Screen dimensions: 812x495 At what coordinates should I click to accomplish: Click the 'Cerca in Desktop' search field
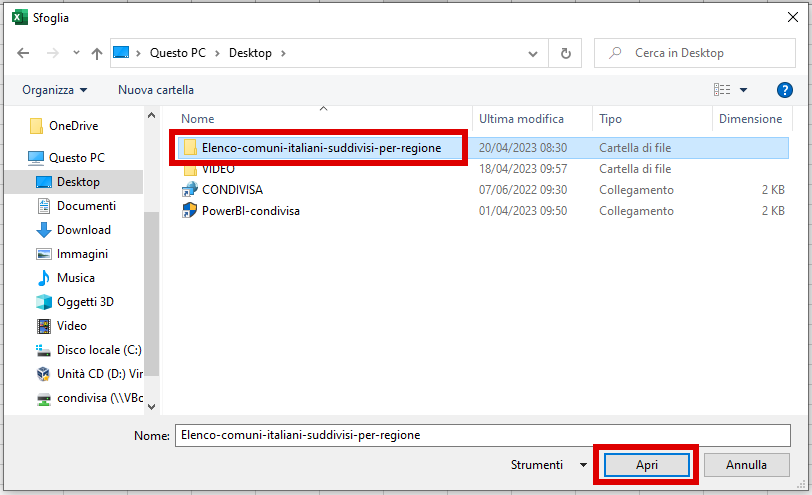(x=694, y=53)
